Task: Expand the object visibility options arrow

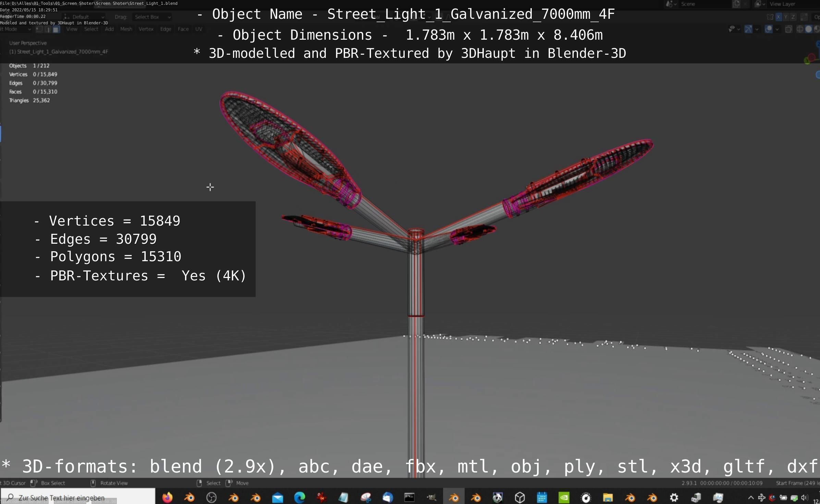Action: 738,29
